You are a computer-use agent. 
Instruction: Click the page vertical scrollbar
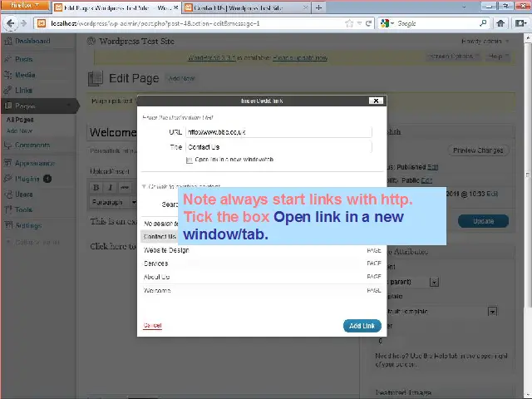pos(528,175)
